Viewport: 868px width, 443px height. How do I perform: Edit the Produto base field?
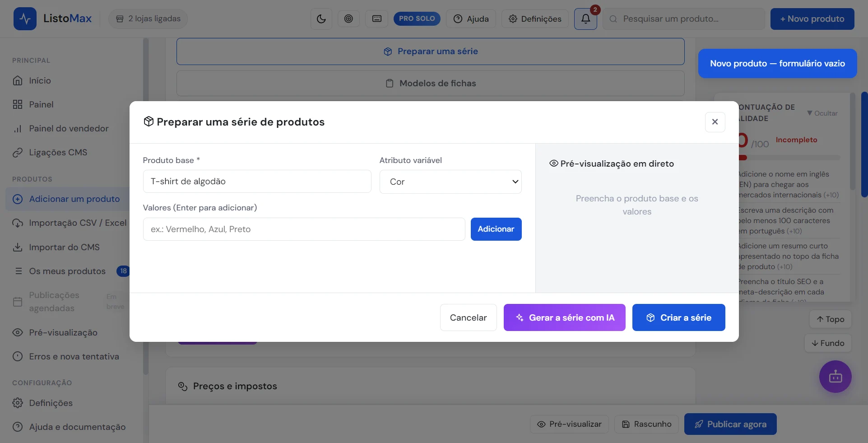pyautogui.click(x=257, y=182)
